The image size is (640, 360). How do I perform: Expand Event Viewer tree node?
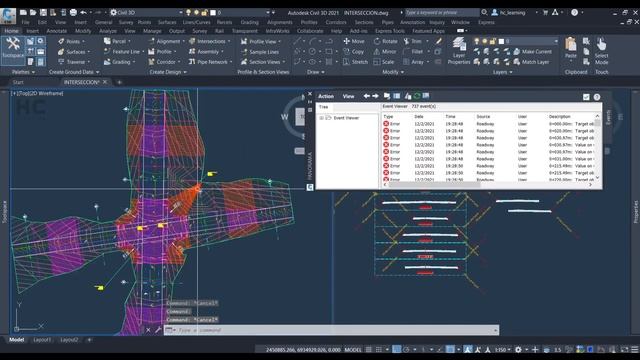click(x=322, y=118)
